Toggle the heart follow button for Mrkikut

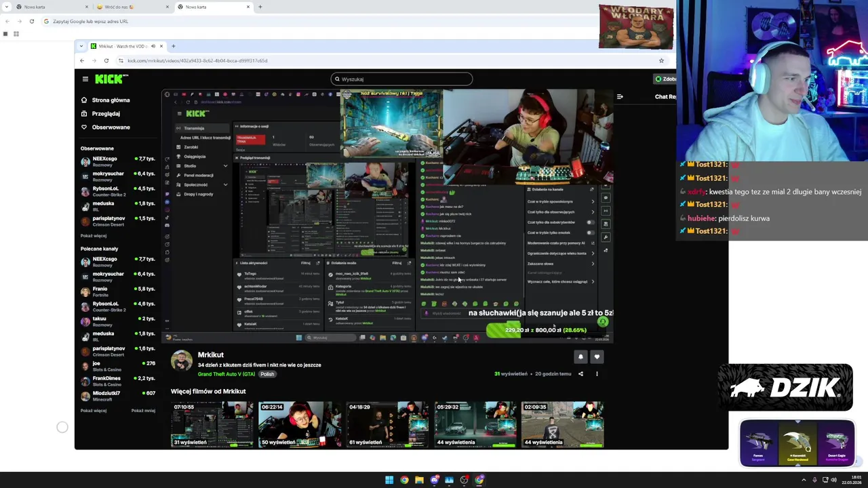coord(597,357)
